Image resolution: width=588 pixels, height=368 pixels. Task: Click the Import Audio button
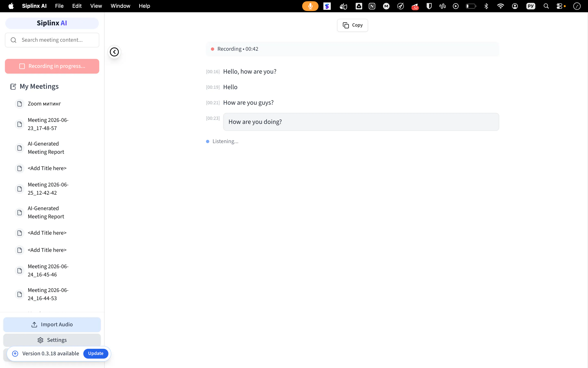coord(52,324)
